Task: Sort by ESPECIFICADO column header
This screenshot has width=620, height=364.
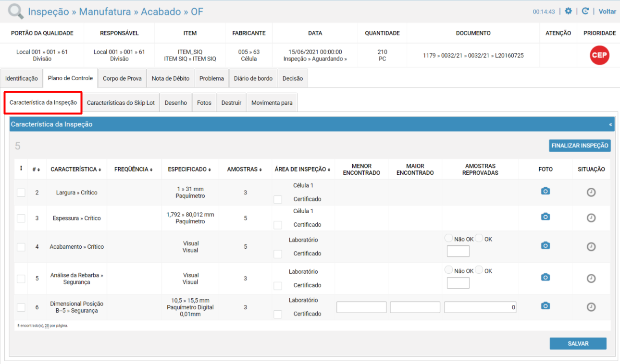Action: click(190, 170)
